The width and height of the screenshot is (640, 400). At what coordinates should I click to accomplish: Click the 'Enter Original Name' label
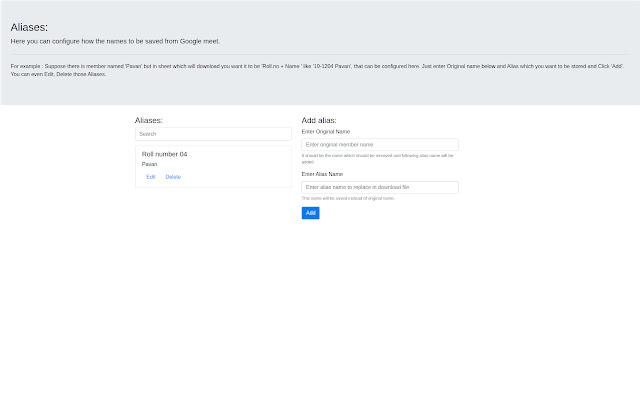click(x=326, y=131)
